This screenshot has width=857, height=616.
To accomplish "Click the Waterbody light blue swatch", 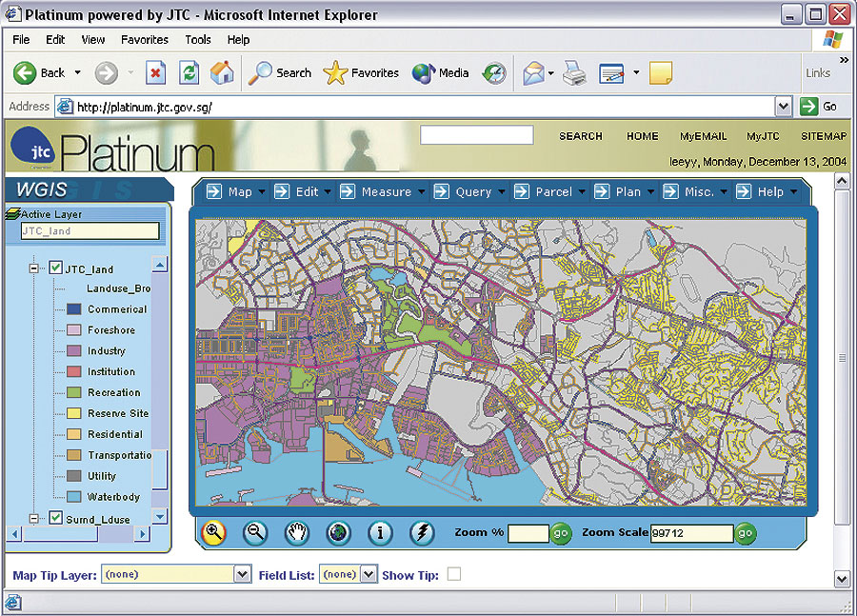I will pos(73,497).
